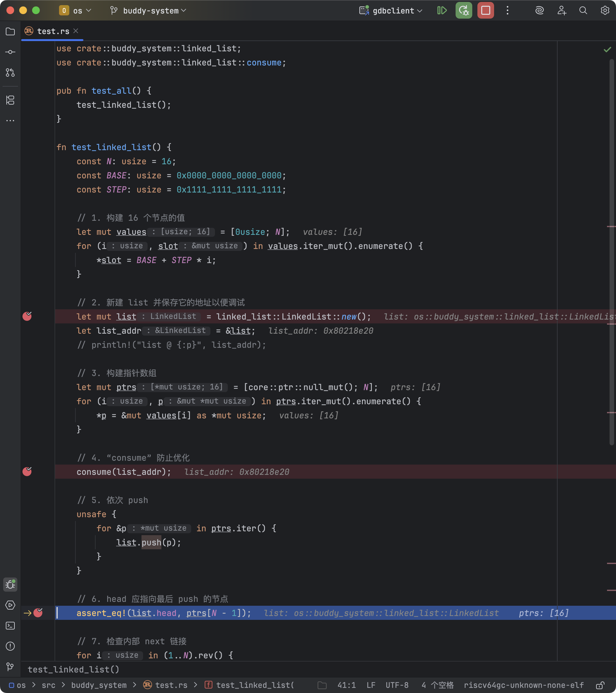Viewport: 616px width, 693px height.
Task: Open the Debug tool window
Action: tap(10, 585)
